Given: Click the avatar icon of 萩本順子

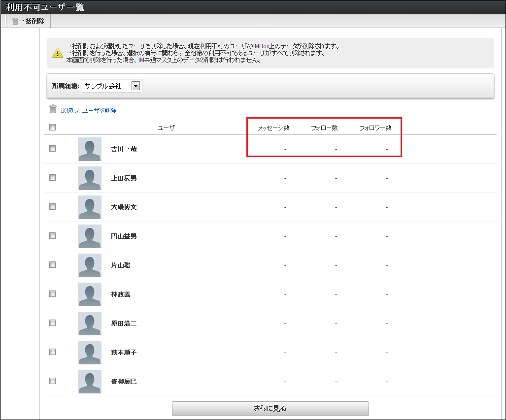Looking at the screenshot, I should coord(90,352).
